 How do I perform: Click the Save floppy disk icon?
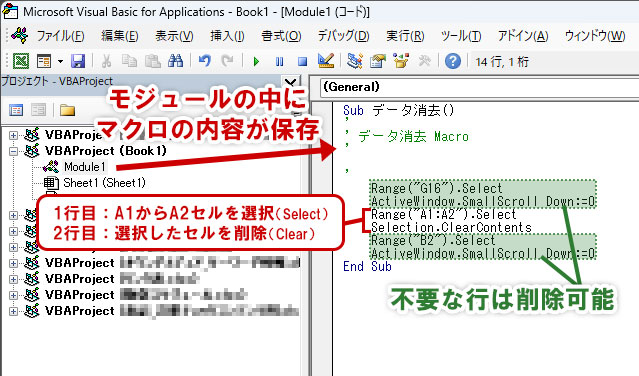click(78, 62)
